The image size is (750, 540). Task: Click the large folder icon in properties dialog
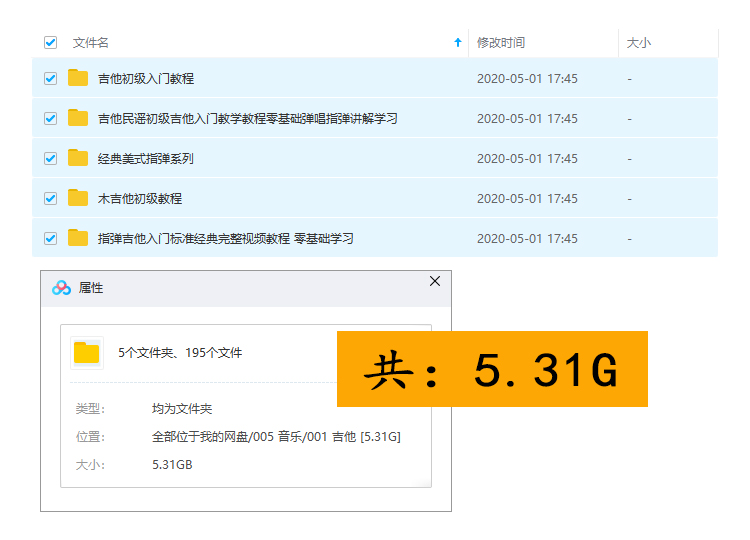coord(87,353)
